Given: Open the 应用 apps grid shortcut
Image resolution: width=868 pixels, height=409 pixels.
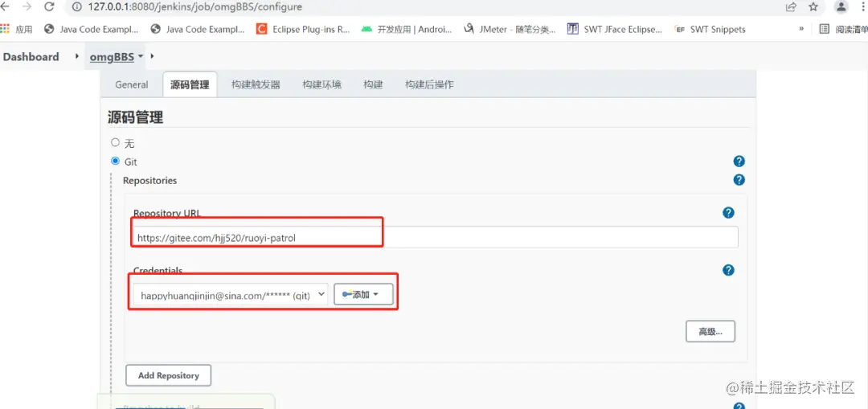Looking at the screenshot, I should [17, 30].
